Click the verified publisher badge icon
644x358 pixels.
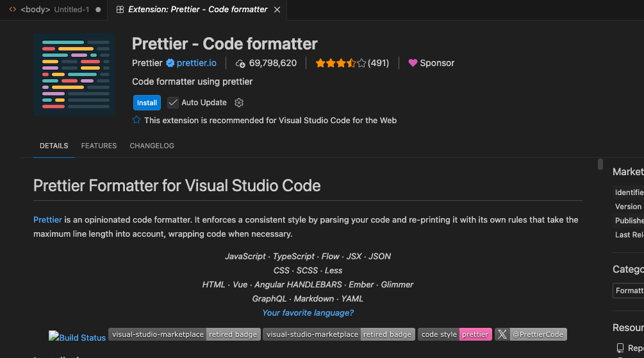pos(170,63)
